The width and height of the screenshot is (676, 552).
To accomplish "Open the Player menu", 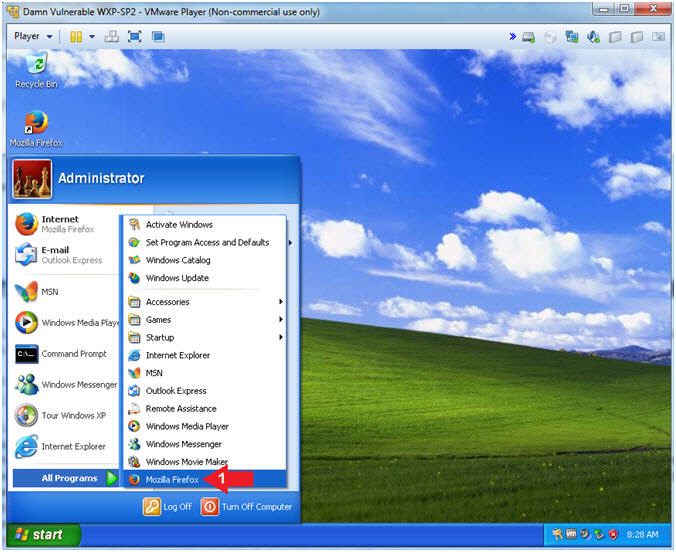I will (33, 36).
